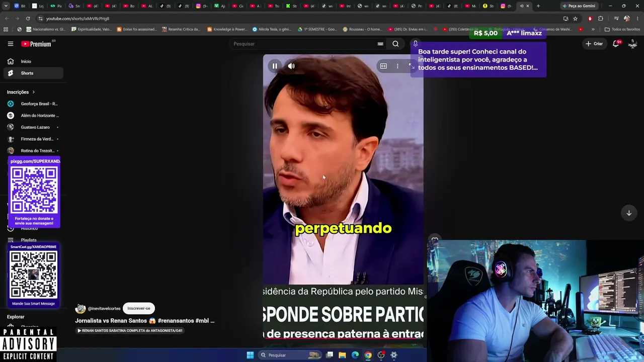Open Task View on the taskbar

[x=330, y=355]
